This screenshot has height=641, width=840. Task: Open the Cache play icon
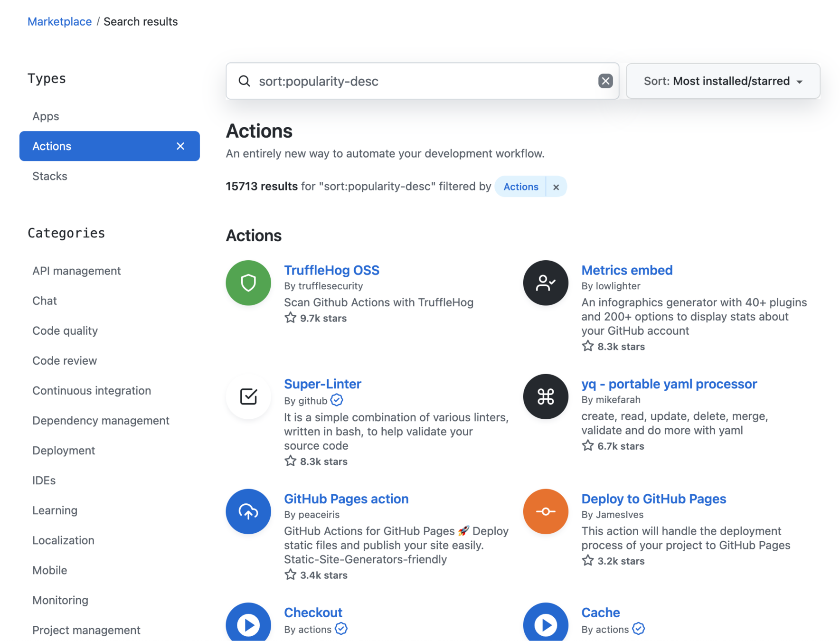546,623
